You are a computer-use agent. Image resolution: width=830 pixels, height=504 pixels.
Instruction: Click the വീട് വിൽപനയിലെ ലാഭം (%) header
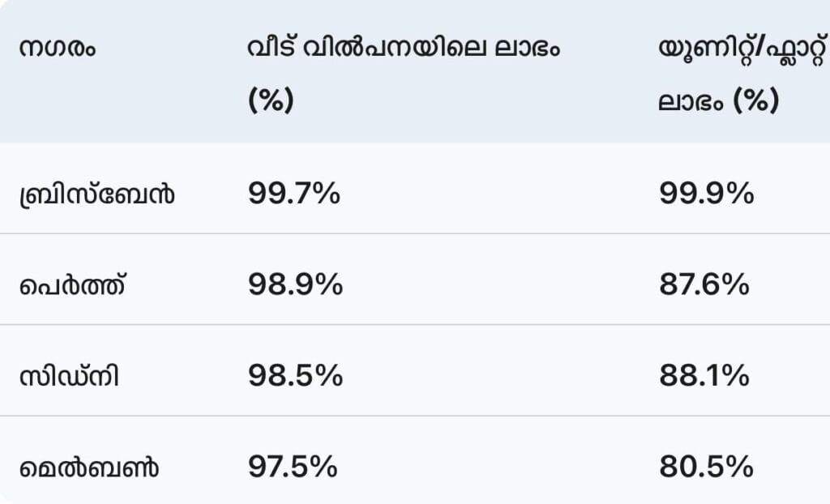(404, 49)
